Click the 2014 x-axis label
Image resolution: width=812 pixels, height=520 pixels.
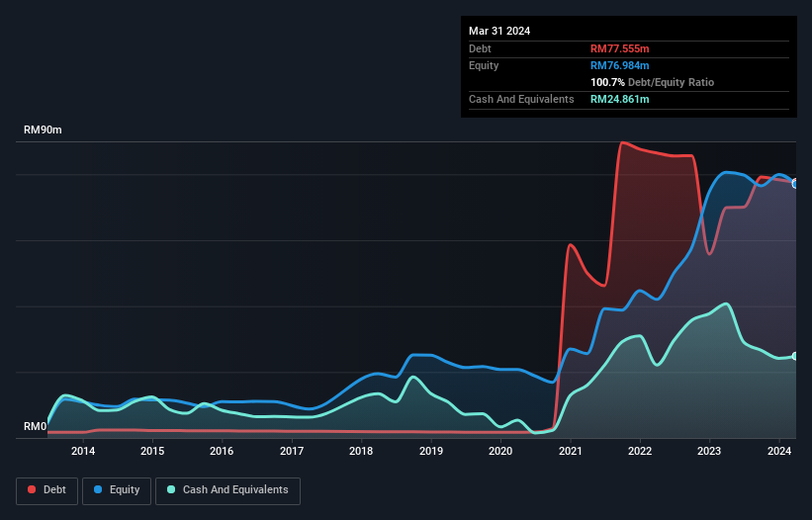(83, 451)
